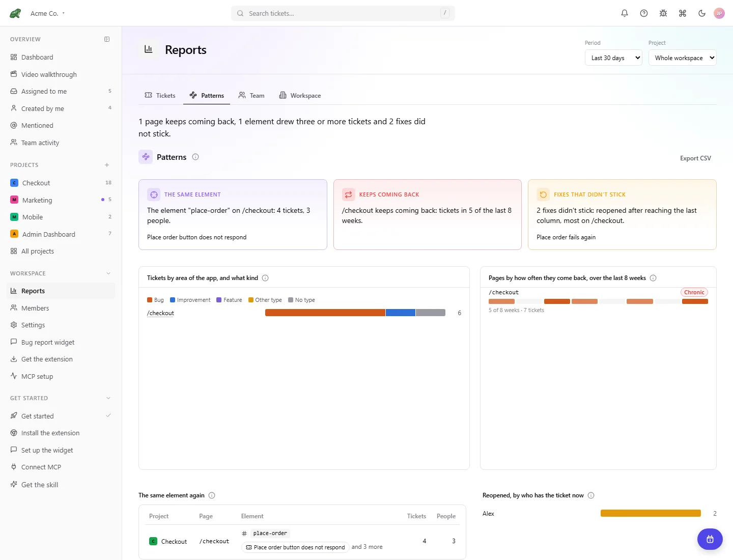Click the orange Bug segment of /checkout bar
Screen dimensions: 733x560
click(325, 313)
